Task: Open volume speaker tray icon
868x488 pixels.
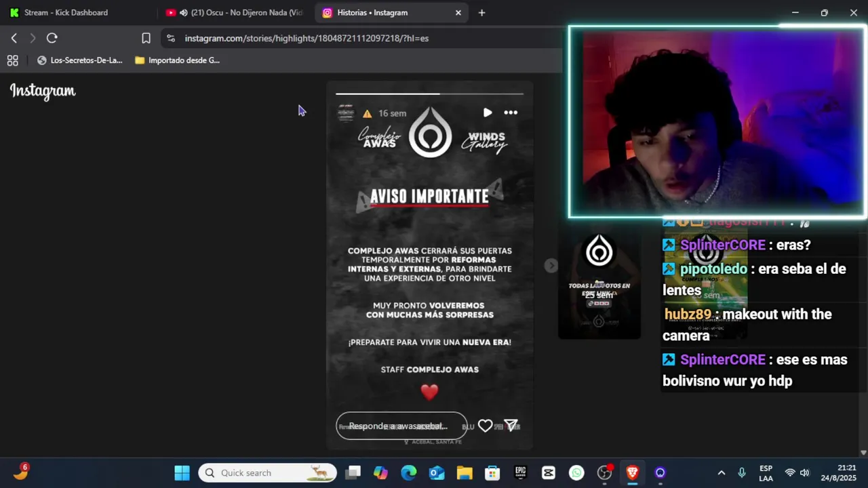Action: [805, 472]
